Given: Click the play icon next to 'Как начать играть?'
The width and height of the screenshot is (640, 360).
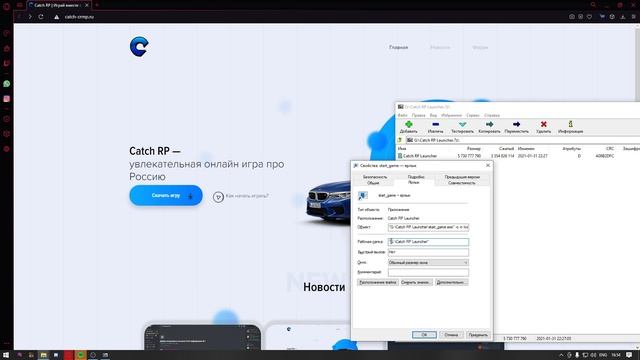Looking at the screenshot, I should pos(218,197).
